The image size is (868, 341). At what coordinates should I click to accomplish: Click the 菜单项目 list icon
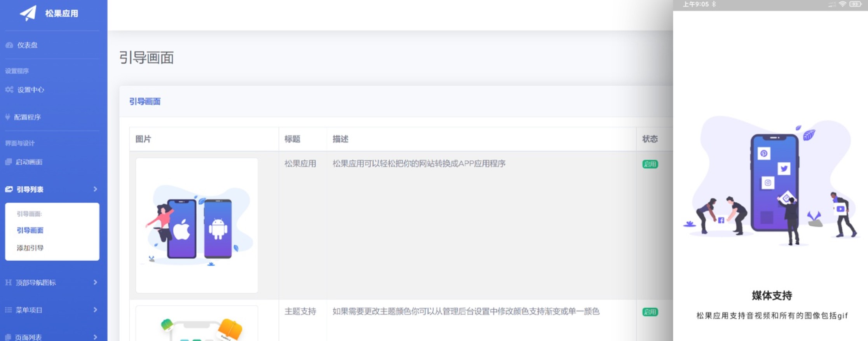tap(9, 310)
